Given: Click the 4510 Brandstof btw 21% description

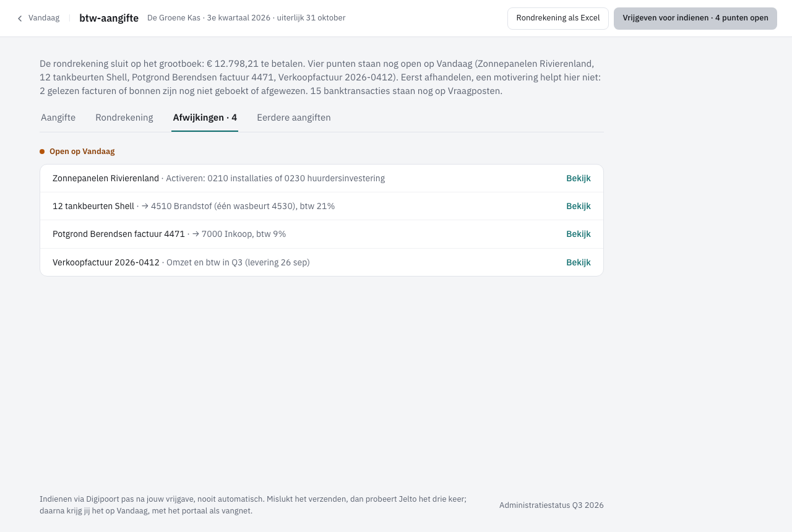Looking at the screenshot, I should pyautogui.click(x=238, y=206).
